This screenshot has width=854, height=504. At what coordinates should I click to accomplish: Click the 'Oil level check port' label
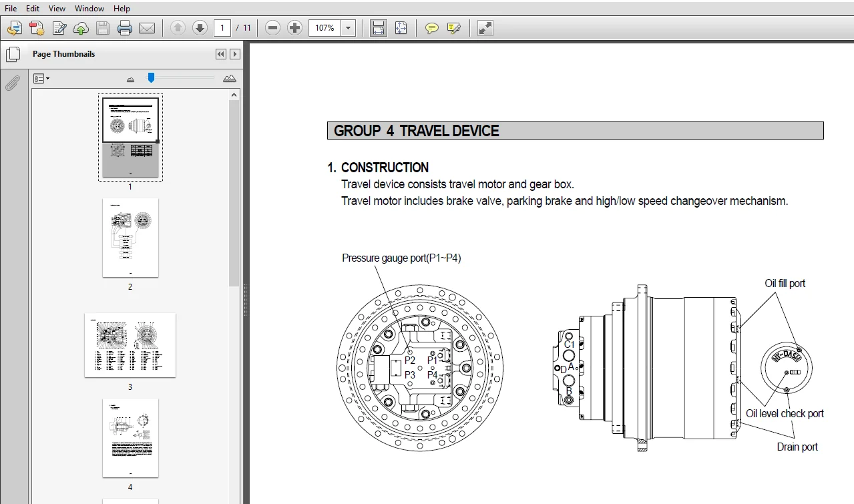[x=785, y=413]
